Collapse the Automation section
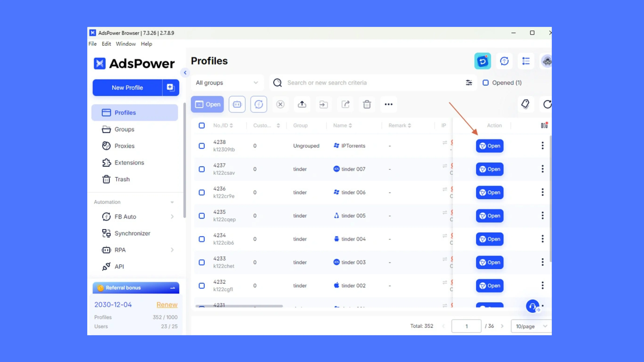644x362 pixels. click(172, 202)
